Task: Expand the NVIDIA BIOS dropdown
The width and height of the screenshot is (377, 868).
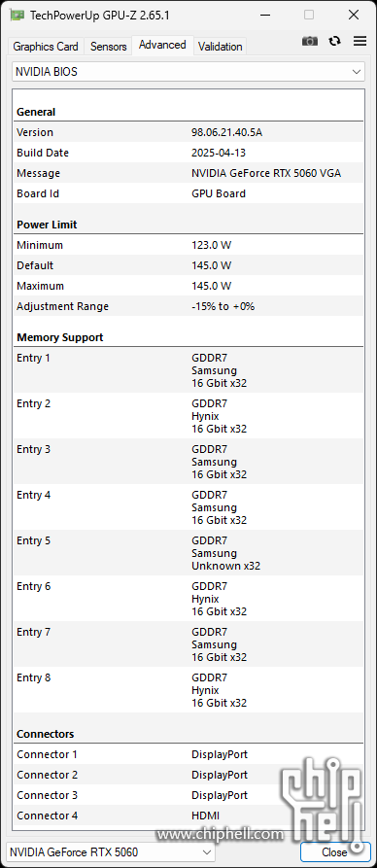Action: [x=188, y=71]
